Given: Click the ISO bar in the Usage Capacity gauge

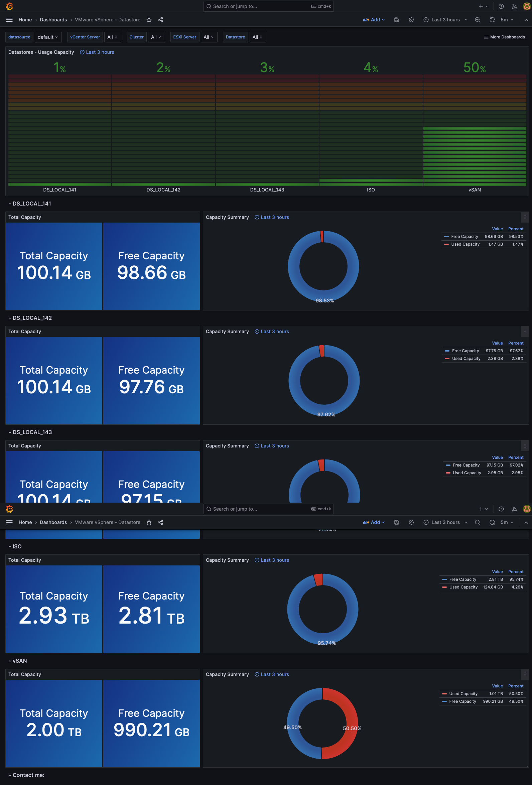Looking at the screenshot, I should (371, 130).
